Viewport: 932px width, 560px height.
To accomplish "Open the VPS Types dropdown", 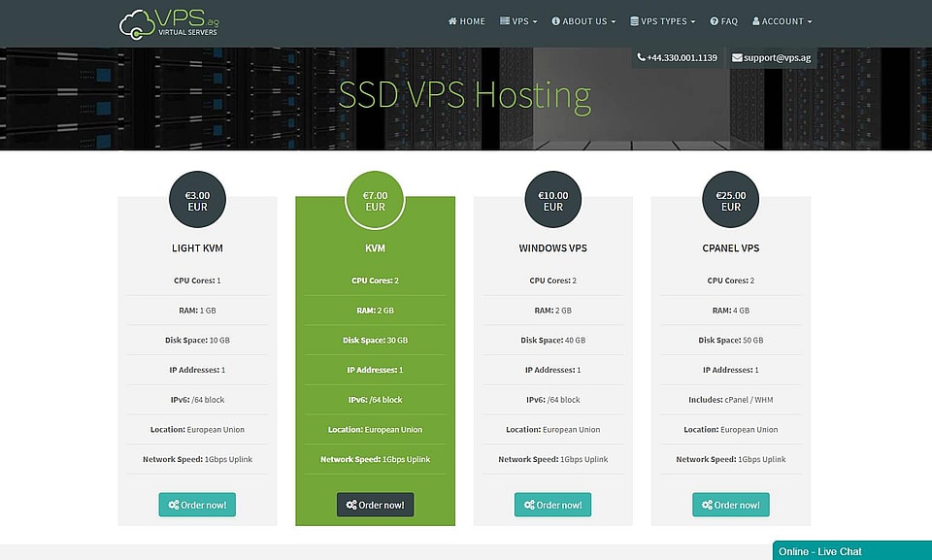I will point(663,20).
